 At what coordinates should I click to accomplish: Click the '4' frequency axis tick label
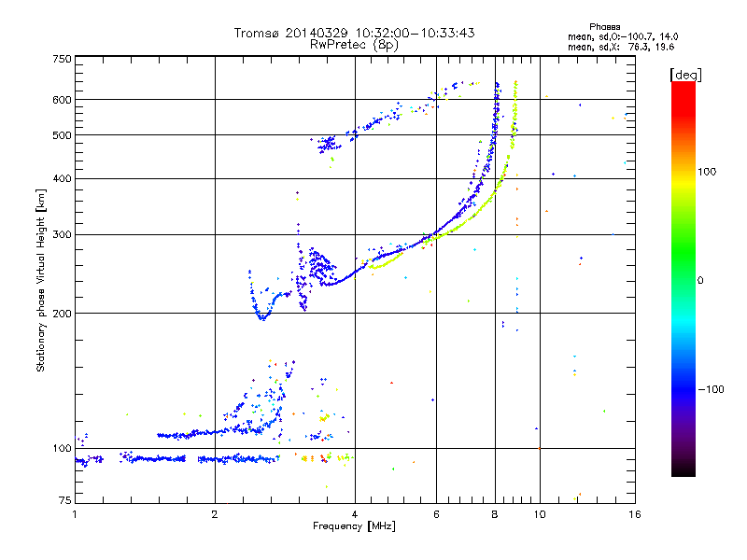pyautogui.click(x=355, y=514)
